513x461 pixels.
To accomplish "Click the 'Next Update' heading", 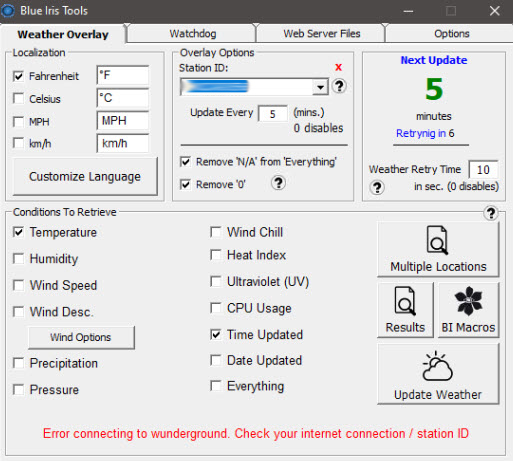I will [434, 60].
